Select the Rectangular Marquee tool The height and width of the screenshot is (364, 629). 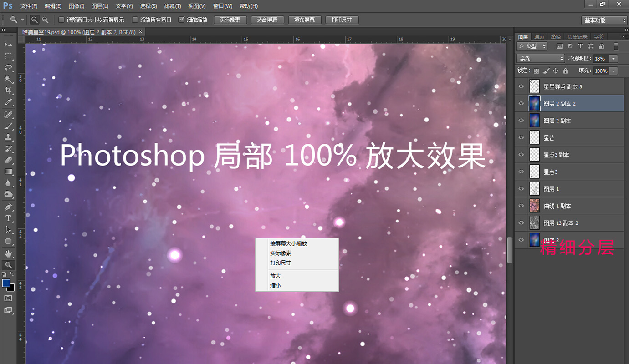(8, 56)
